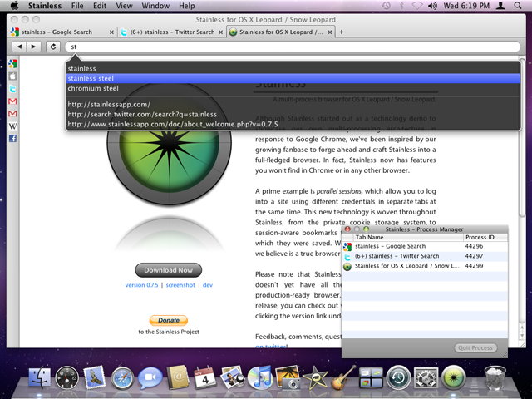Open the View menu

[124, 6]
